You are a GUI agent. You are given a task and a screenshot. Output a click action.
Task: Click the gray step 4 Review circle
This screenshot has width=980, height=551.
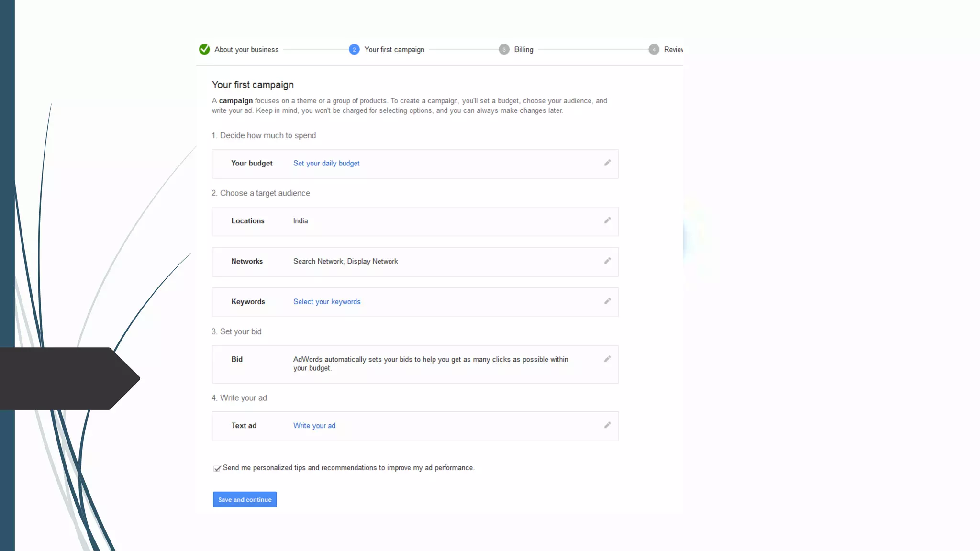654,49
